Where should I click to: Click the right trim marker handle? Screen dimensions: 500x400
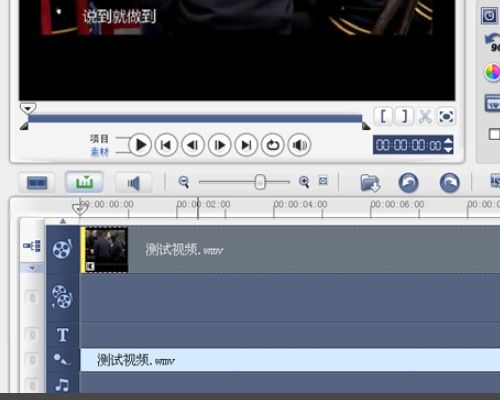pyautogui.click(x=366, y=126)
